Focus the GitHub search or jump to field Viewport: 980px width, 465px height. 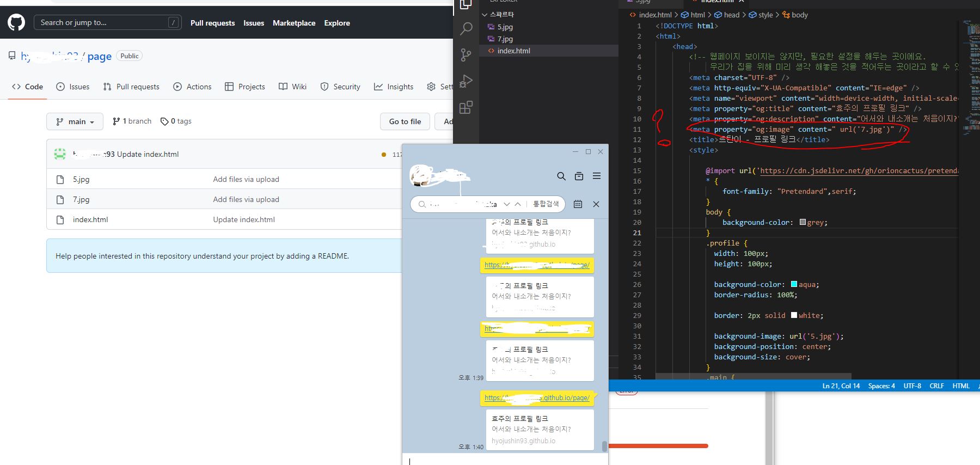pos(108,22)
